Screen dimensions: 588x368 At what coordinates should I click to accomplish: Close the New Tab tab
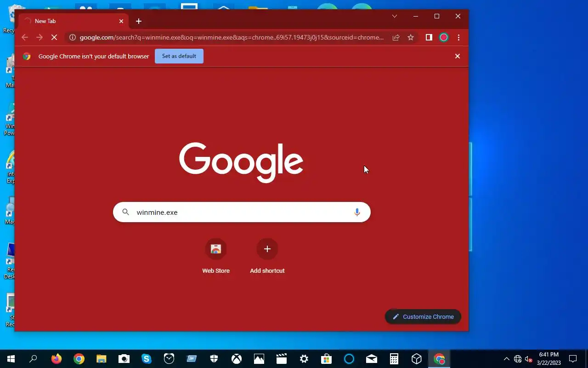point(121,21)
